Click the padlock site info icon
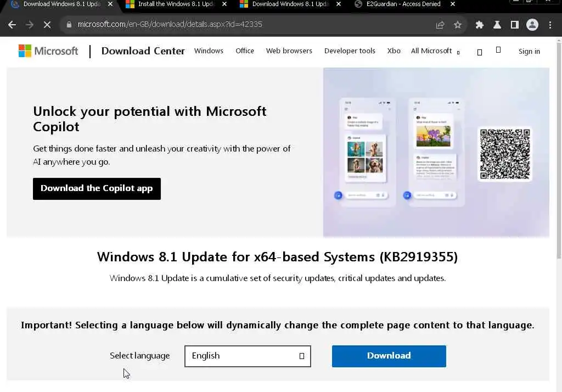Viewport: 562px width, 392px height. 69,24
